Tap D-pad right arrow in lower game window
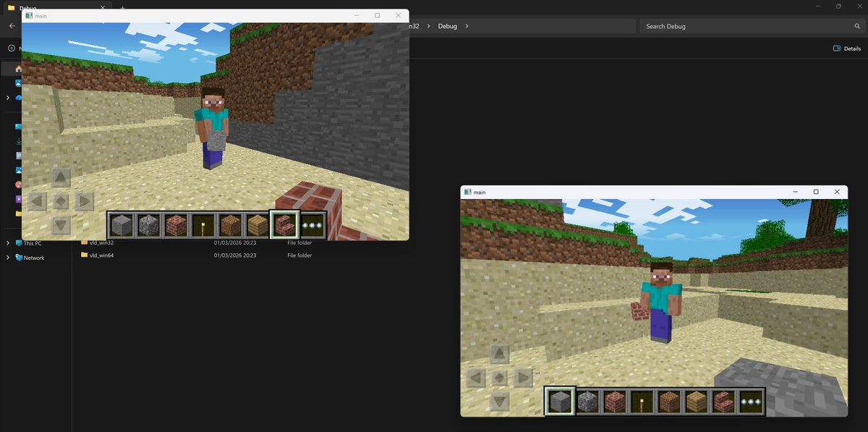Viewport: 868px width, 432px height. coord(524,378)
